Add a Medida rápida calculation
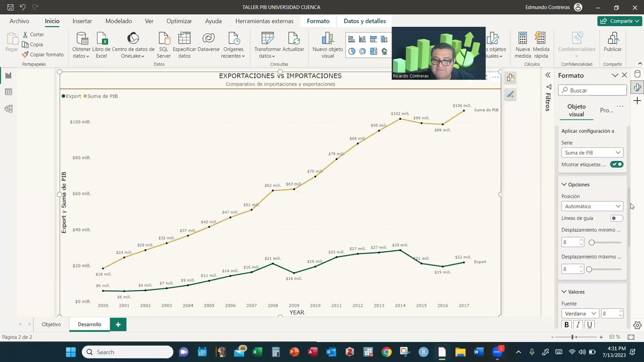The width and height of the screenshot is (644, 362). (x=541, y=45)
